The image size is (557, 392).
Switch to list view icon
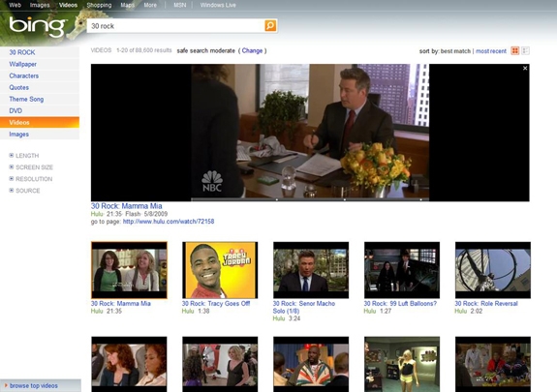(x=525, y=50)
